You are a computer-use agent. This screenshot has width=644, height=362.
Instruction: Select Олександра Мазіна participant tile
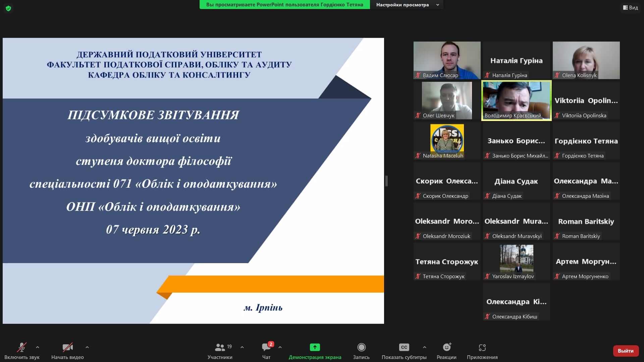click(x=586, y=181)
